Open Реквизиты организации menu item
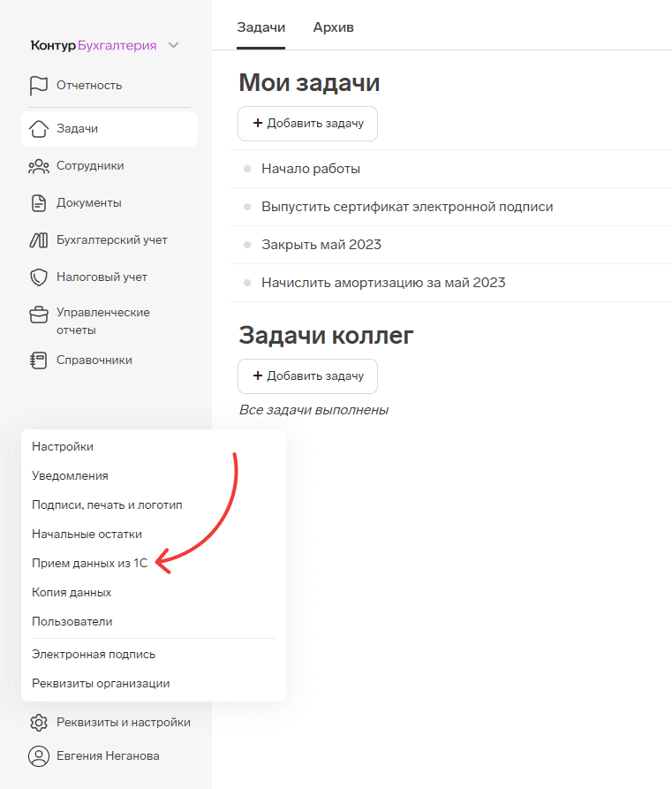This screenshot has width=672, height=789. 101,684
